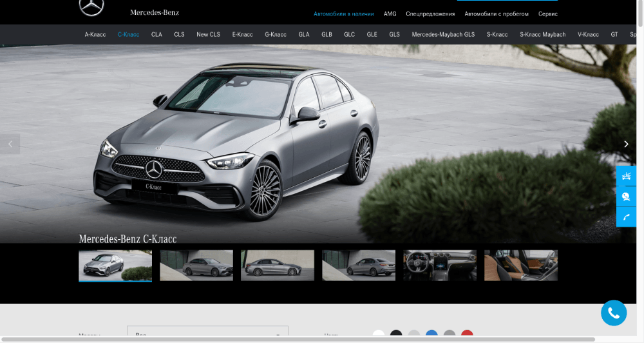Open the model dropdown showing Все
The image size is (644, 343).
(207, 332)
